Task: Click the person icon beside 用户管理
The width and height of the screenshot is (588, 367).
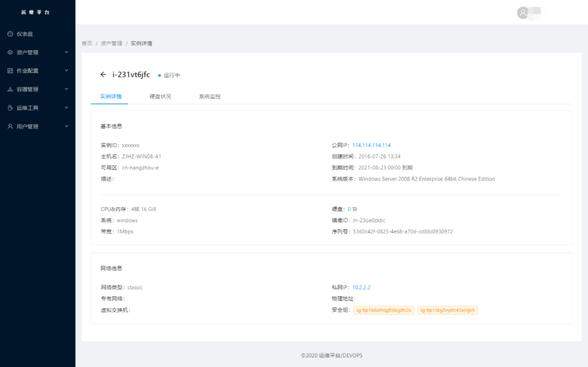Action: pos(10,126)
